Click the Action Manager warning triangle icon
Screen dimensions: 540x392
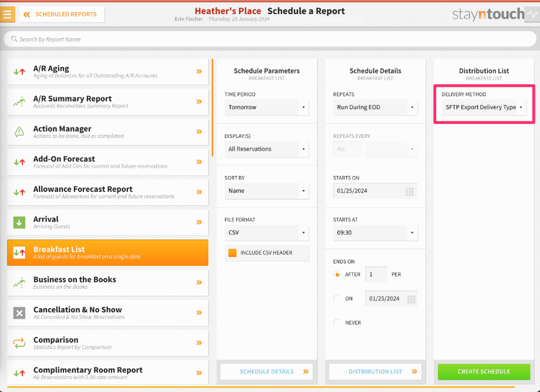click(19, 132)
